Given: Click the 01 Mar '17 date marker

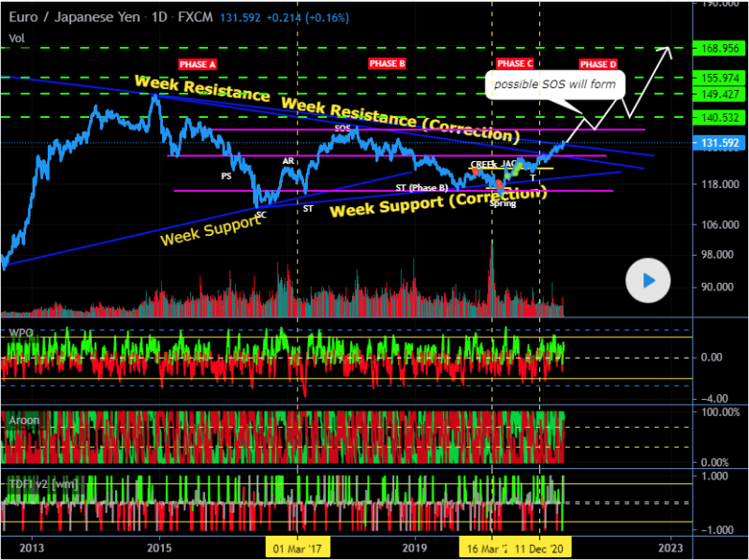Looking at the screenshot, I should pyautogui.click(x=296, y=547).
